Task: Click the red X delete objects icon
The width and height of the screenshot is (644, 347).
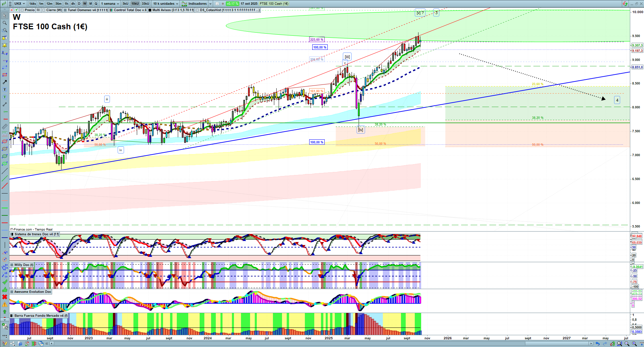Action: (5, 297)
